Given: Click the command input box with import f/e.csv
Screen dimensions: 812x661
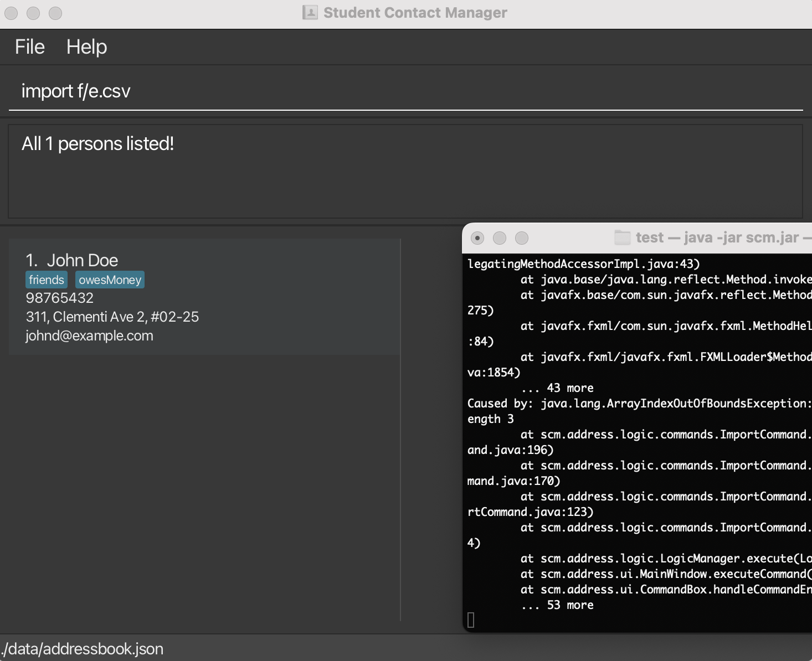Looking at the screenshot, I should pyautogui.click(x=406, y=91).
